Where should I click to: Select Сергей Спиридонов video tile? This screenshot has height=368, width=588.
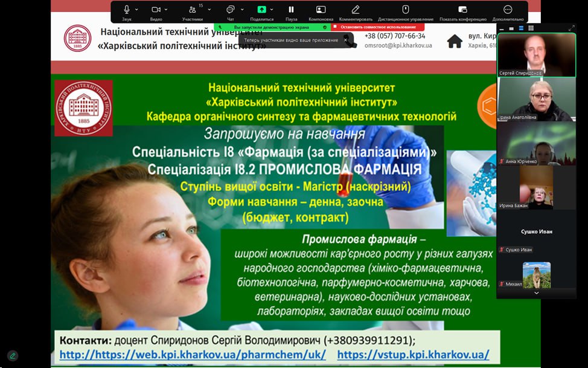(x=536, y=55)
